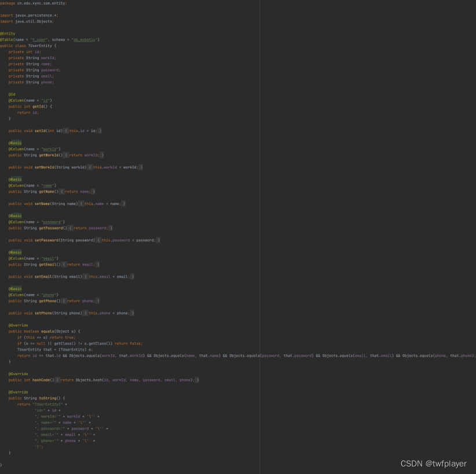
Task: Click the setWorkId method name
Action: tap(45, 167)
